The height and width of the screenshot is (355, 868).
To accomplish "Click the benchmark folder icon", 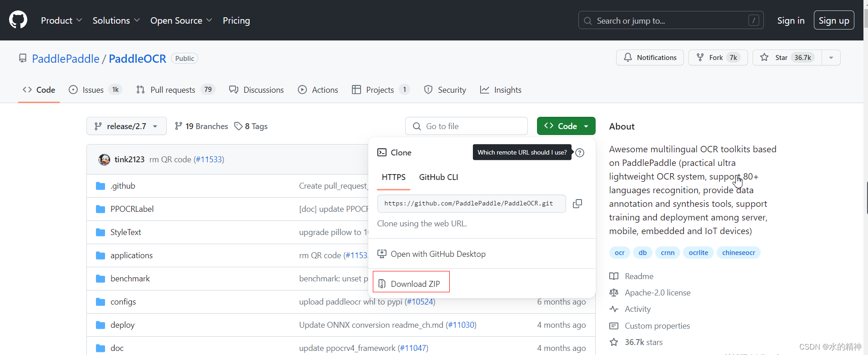I will [x=100, y=279].
